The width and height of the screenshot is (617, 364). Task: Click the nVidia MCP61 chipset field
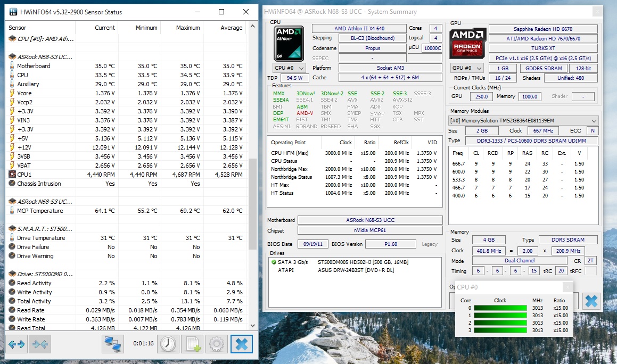pyautogui.click(x=371, y=230)
